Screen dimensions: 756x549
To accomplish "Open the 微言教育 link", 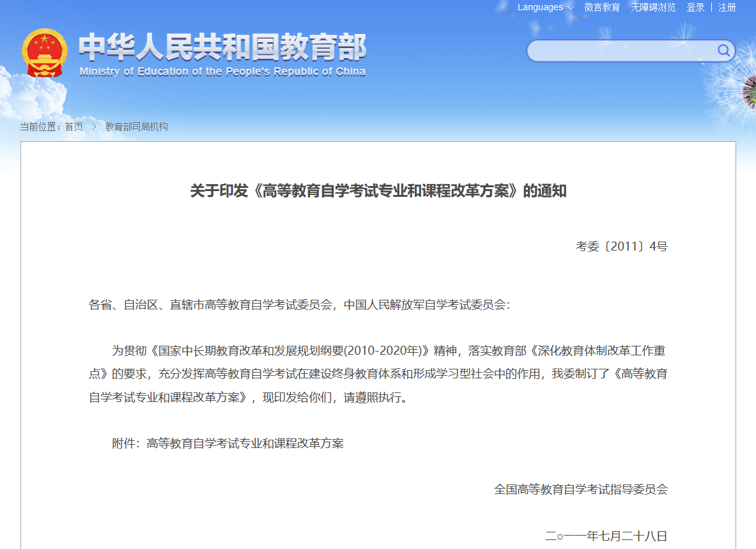I will pyautogui.click(x=602, y=7).
